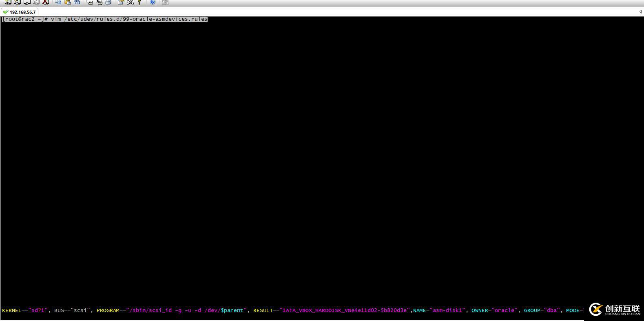Click the grayed lock session icon
Image resolution: width=644 pixels, height=321 pixels.
[x=165, y=2]
